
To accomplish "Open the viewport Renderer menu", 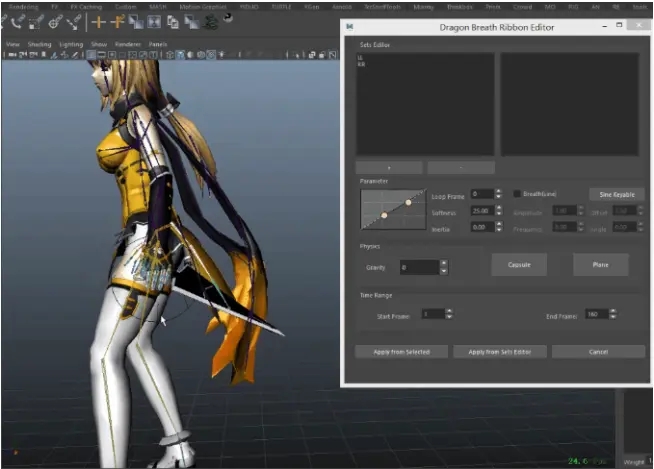I will pyautogui.click(x=128, y=44).
